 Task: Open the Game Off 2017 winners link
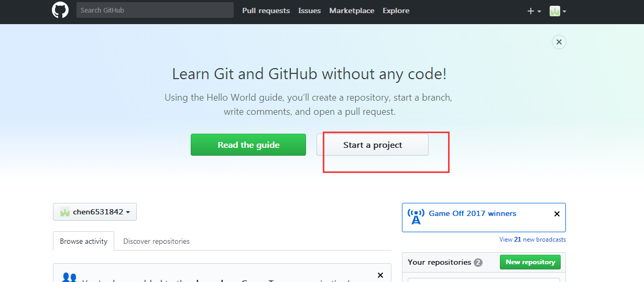click(473, 213)
